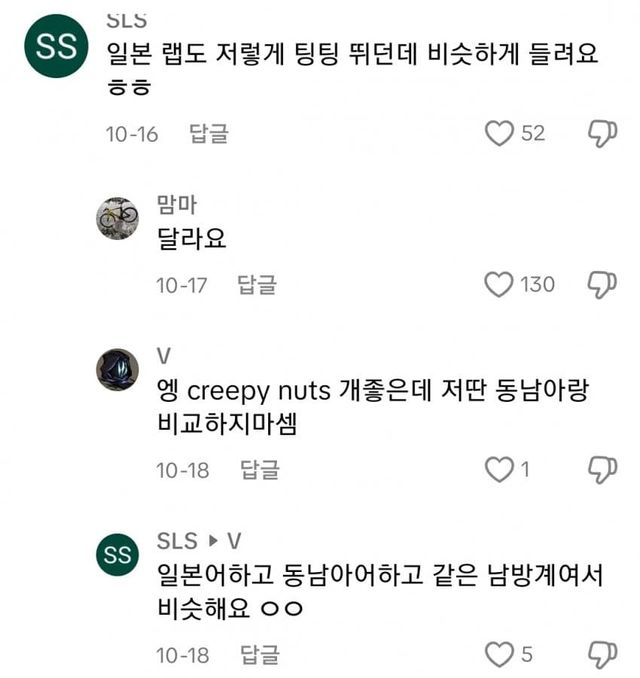The width and height of the screenshot is (640, 678).
Task: Like 맘마's reply with 130 likes
Action: [x=499, y=285]
